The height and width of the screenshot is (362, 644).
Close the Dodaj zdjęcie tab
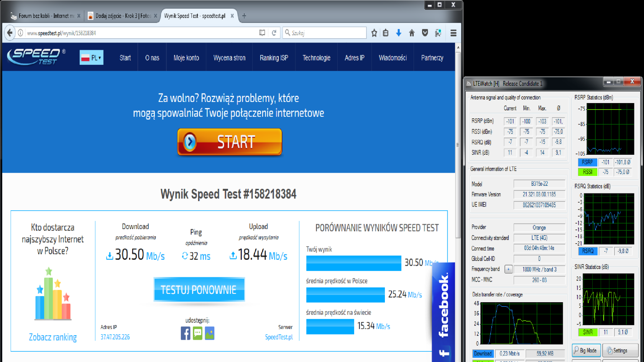pos(155,16)
